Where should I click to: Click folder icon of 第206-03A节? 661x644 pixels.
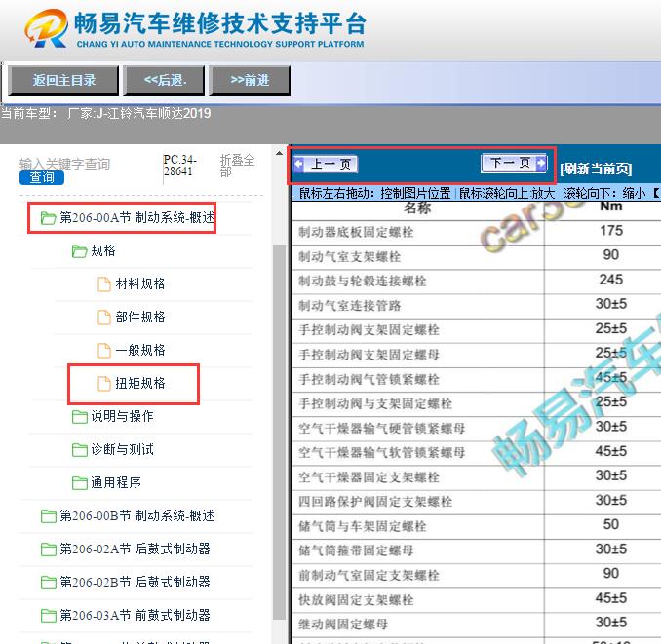click(x=49, y=616)
